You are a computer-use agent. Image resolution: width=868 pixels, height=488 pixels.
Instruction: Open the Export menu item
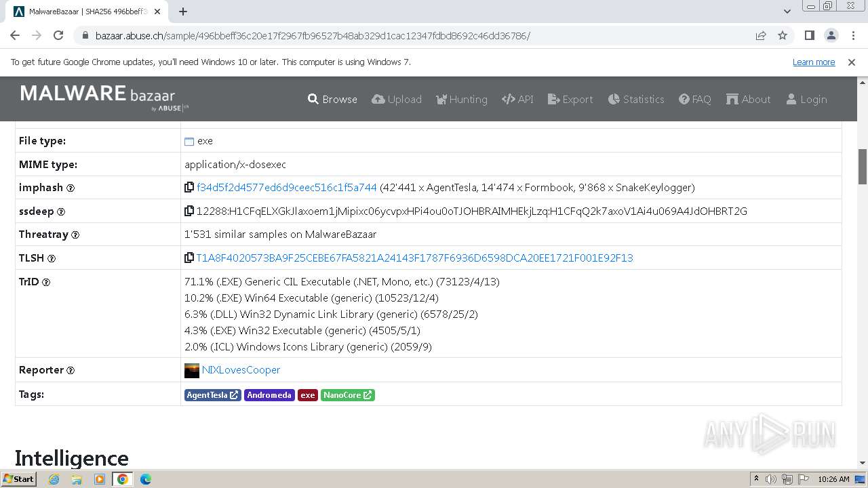tap(570, 99)
